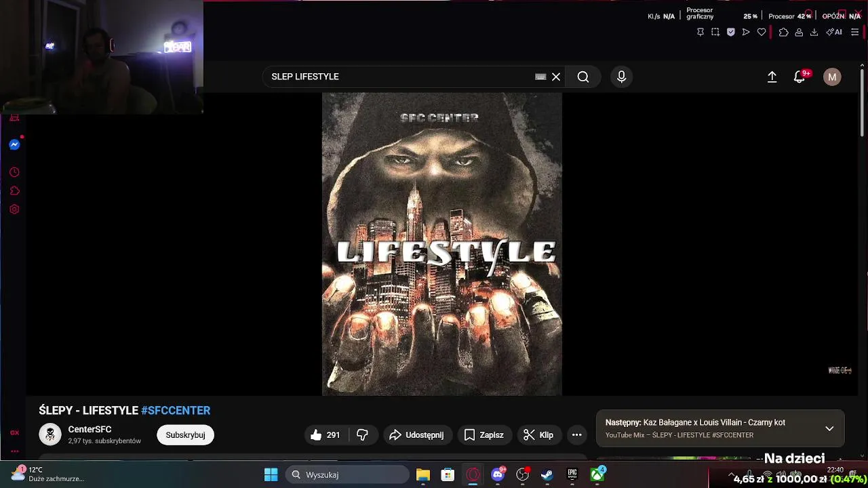
Task: Take a snapshot with the capture icon
Action: [715, 32]
